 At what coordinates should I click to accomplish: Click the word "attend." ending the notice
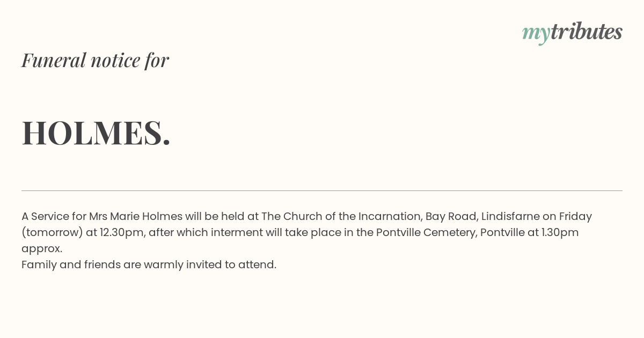(258, 264)
